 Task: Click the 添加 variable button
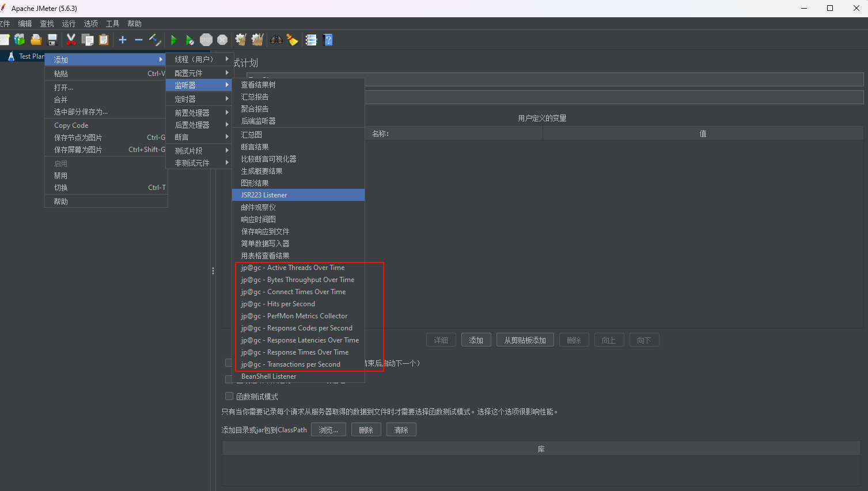point(476,340)
